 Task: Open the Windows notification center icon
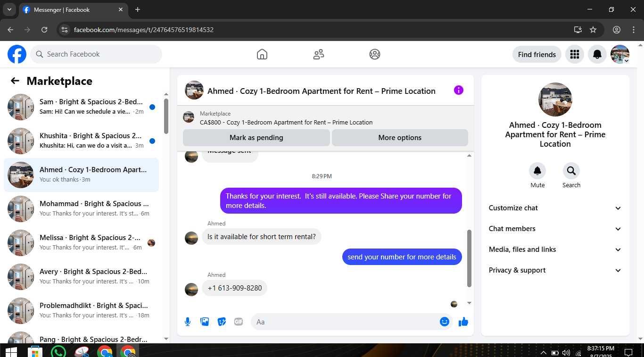(628, 352)
